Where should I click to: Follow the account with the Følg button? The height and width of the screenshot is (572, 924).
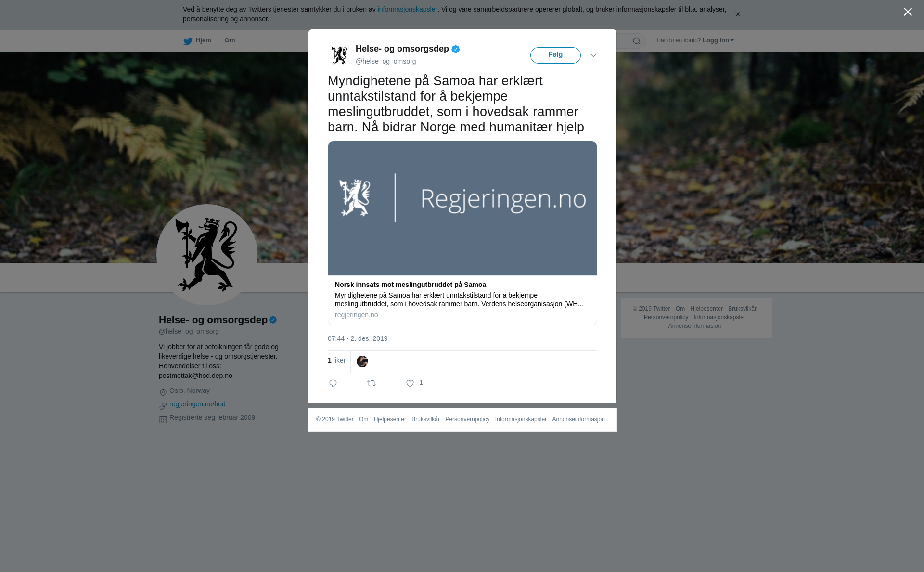pyautogui.click(x=555, y=55)
